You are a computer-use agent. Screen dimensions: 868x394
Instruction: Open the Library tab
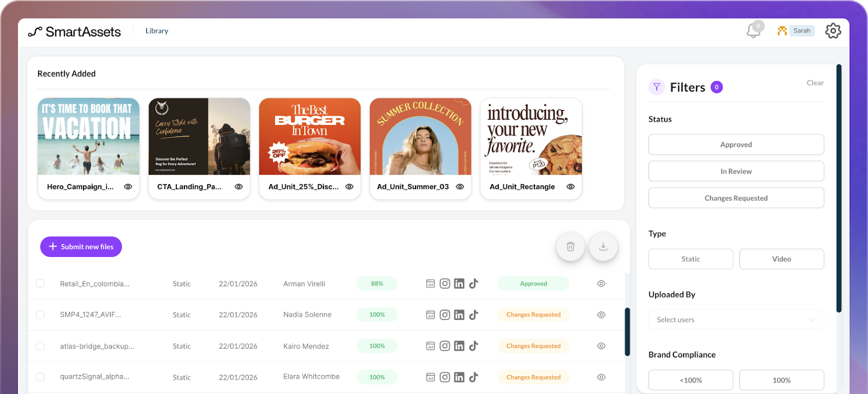157,31
